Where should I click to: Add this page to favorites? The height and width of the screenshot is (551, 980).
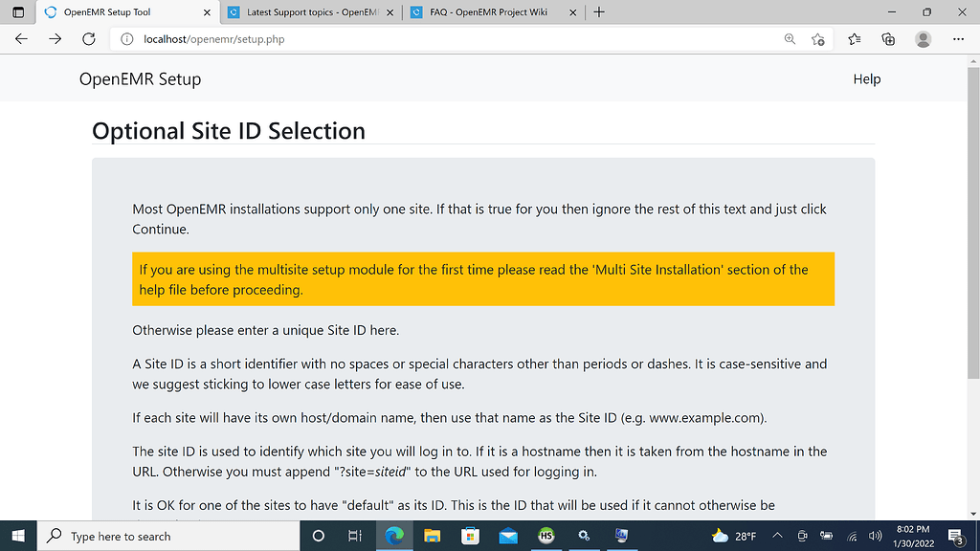[x=817, y=39]
